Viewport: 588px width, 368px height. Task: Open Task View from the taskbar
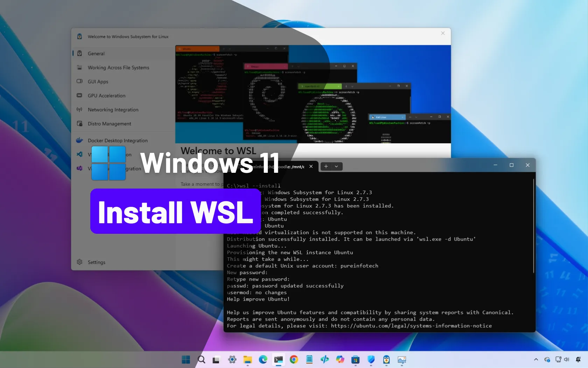click(216, 360)
